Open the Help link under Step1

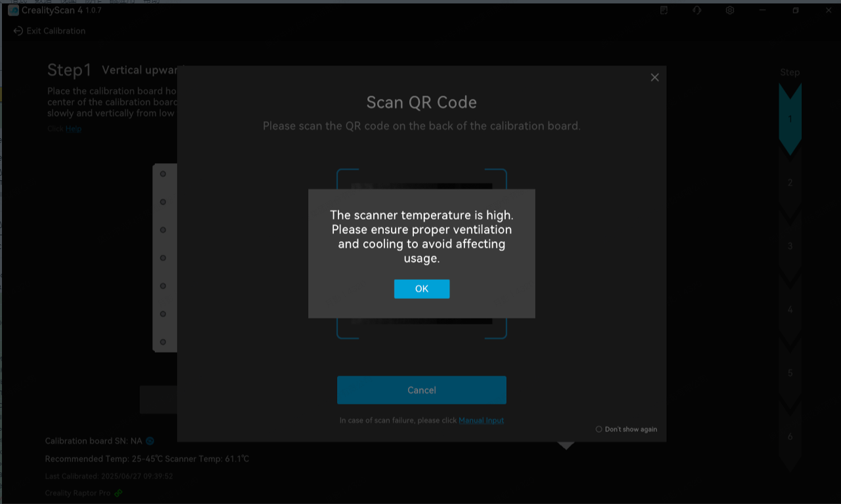coord(74,129)
